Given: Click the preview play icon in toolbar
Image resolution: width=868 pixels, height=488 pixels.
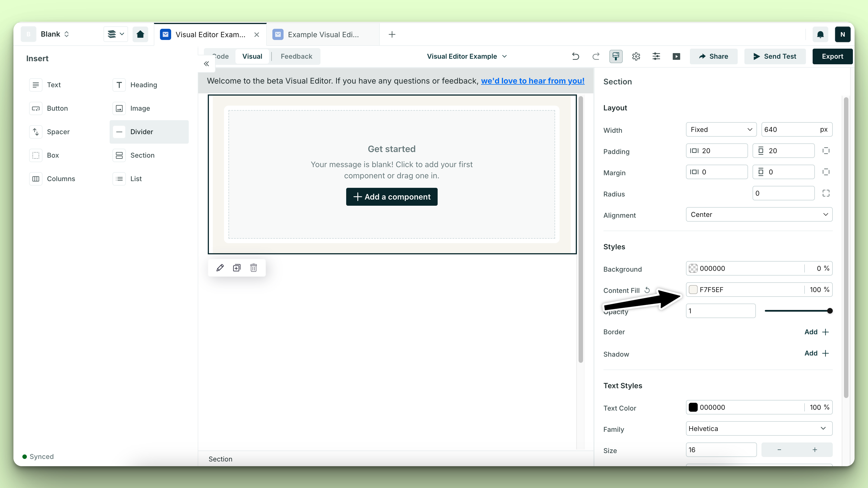Looking at the screenshot, I should coord(676,56).
